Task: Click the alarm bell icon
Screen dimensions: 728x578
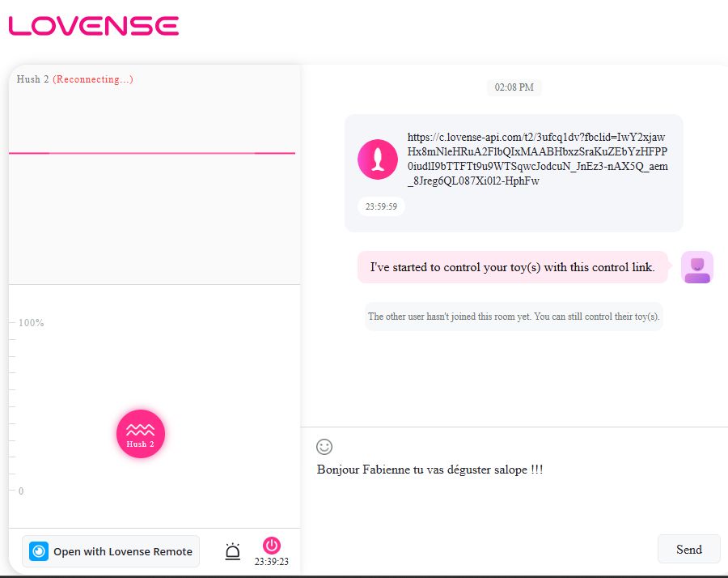Action: 233,551
